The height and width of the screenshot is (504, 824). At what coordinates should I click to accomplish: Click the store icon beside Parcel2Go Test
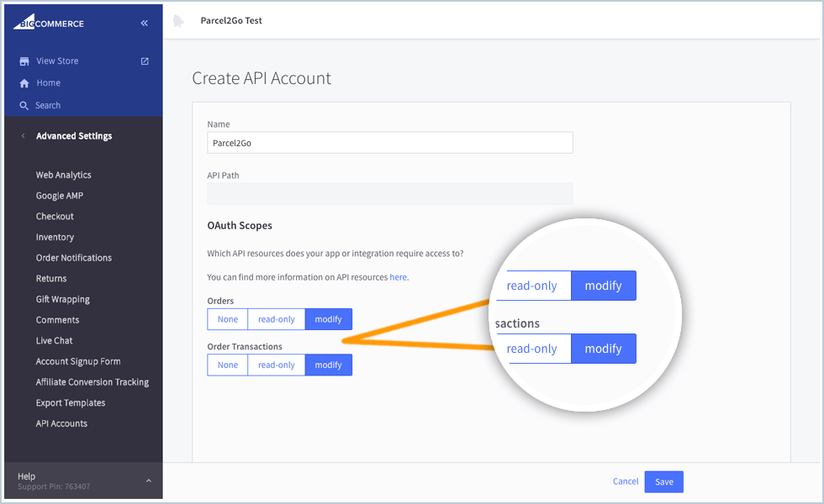click(177, 20)
